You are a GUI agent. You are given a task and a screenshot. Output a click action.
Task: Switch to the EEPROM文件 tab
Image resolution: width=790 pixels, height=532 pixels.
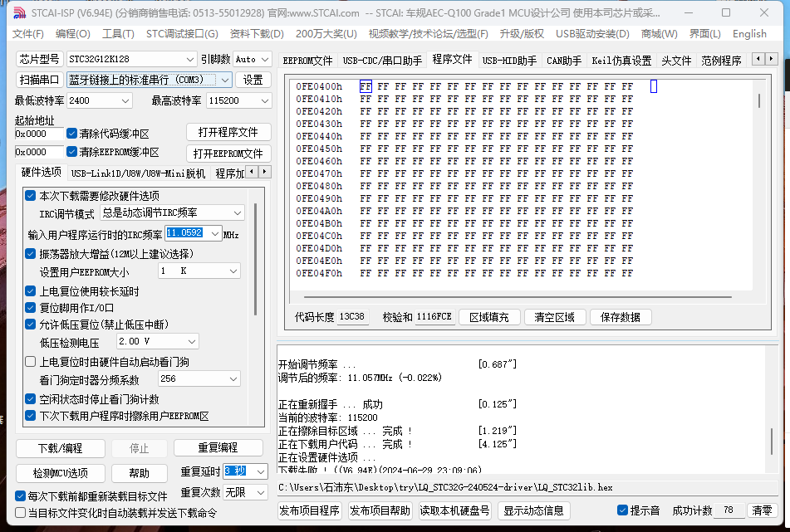click(x=307, y=61)
